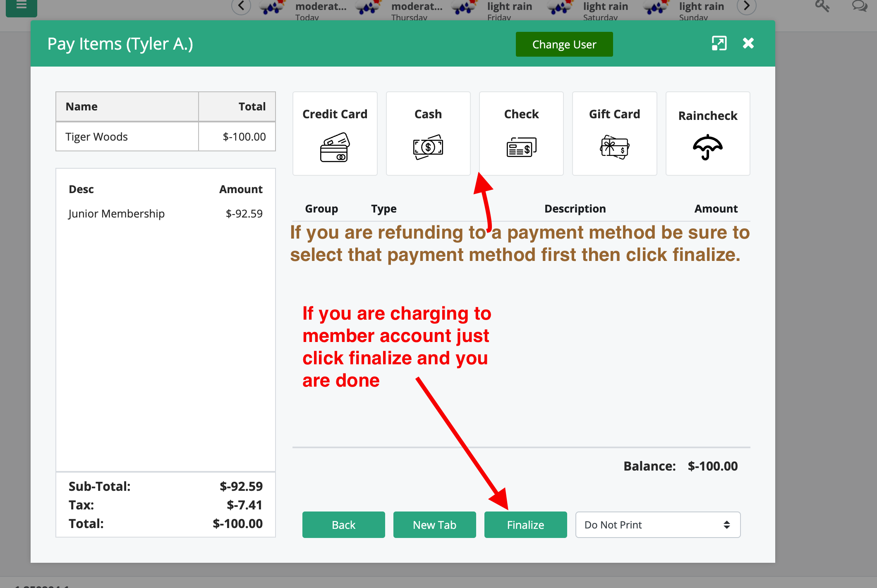Open a New Tab

(x=434, y=525)
